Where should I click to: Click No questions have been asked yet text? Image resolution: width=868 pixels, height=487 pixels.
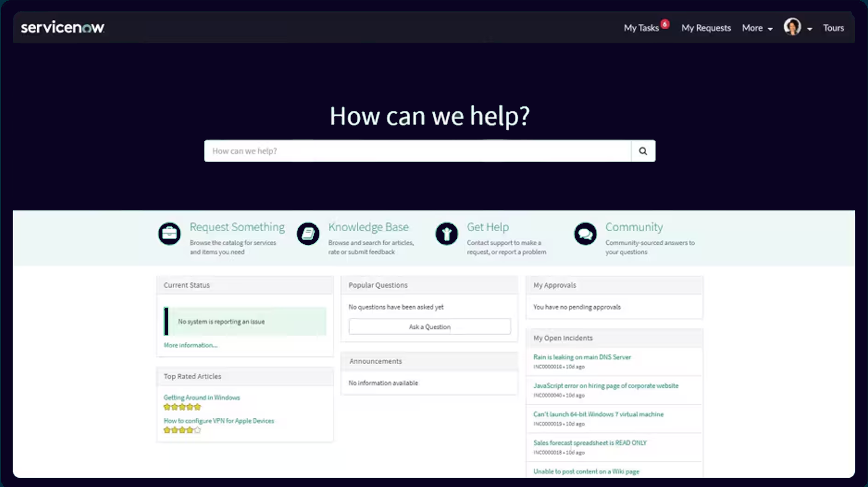[x=396, y=307]
